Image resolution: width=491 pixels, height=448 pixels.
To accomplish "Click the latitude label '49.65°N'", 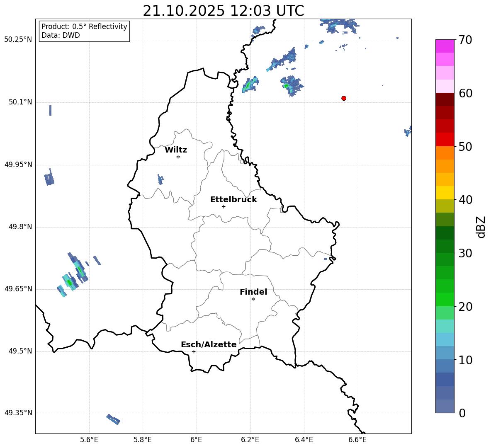I will 18,288.
